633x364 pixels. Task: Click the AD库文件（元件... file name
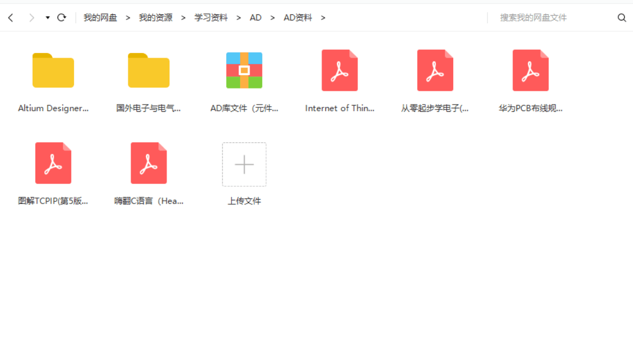tap(244, 108)
